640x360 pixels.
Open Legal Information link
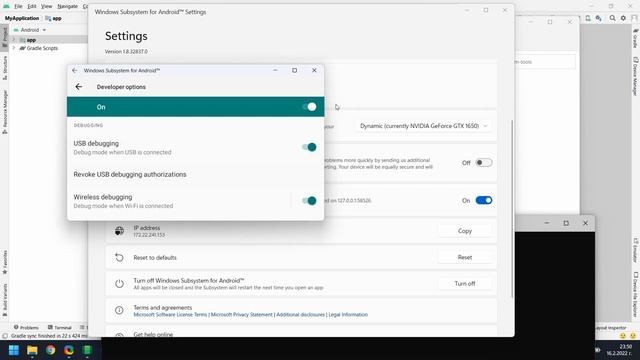pos(348,315)
